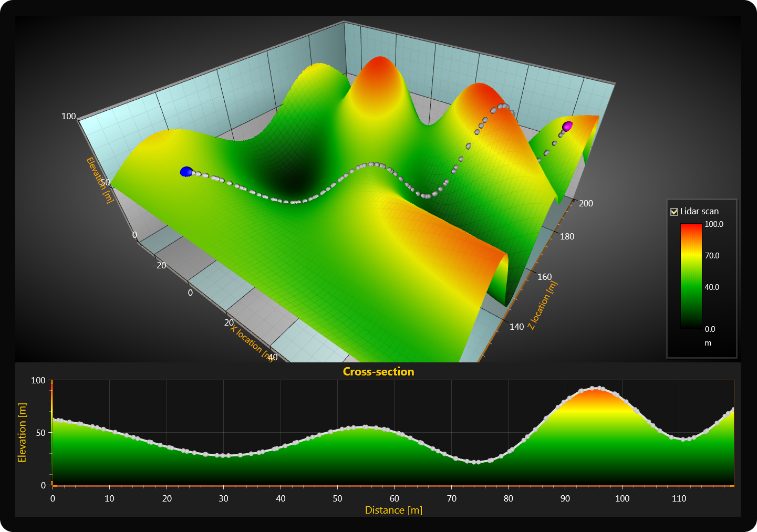757x532 pixels.
Task: Click the 70.0 value on the legend
Action: (712, 256)
